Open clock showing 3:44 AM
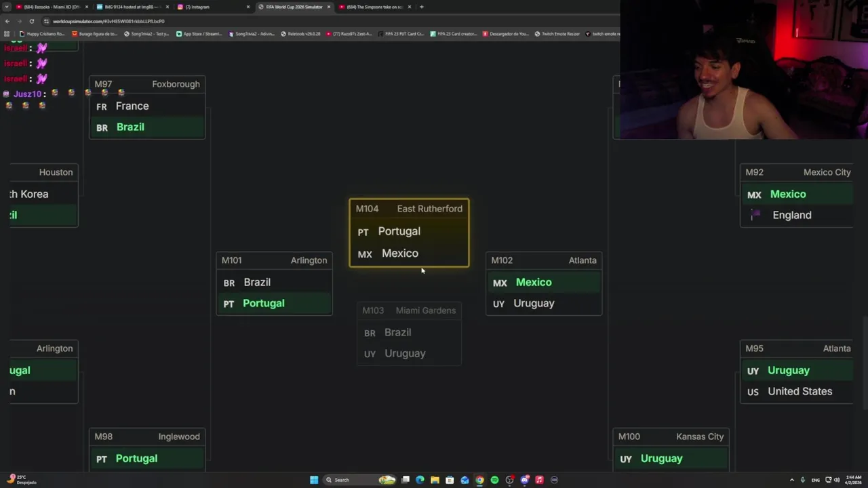868x488 pixels. tap(854, 480)
